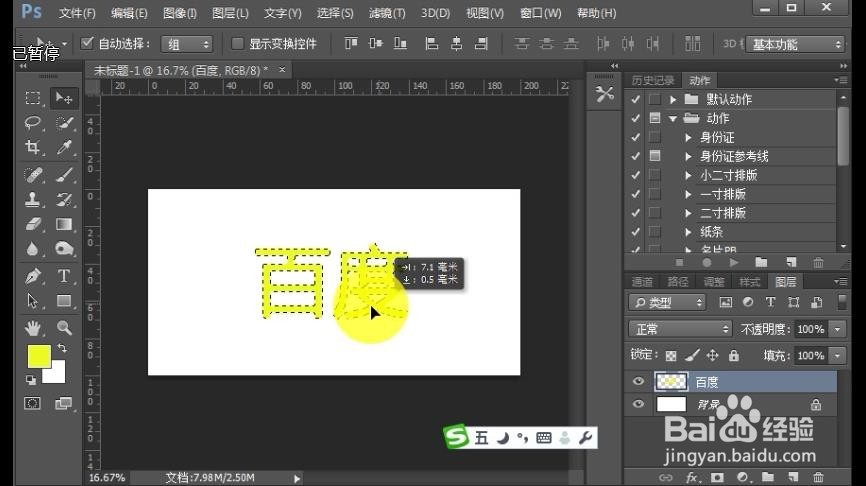
Task: Open the 文件(F) menu
Action: click(77, 13)
